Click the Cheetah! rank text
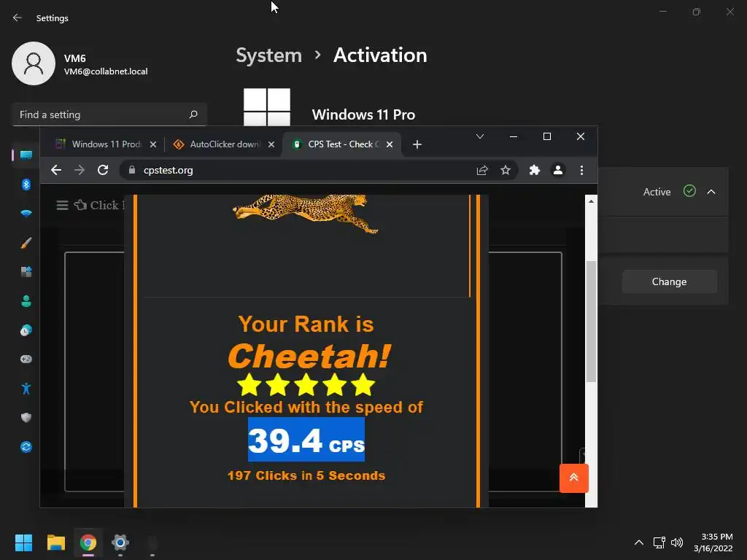The height and width of the screenshot is (560, 747). tap(309, 356)
